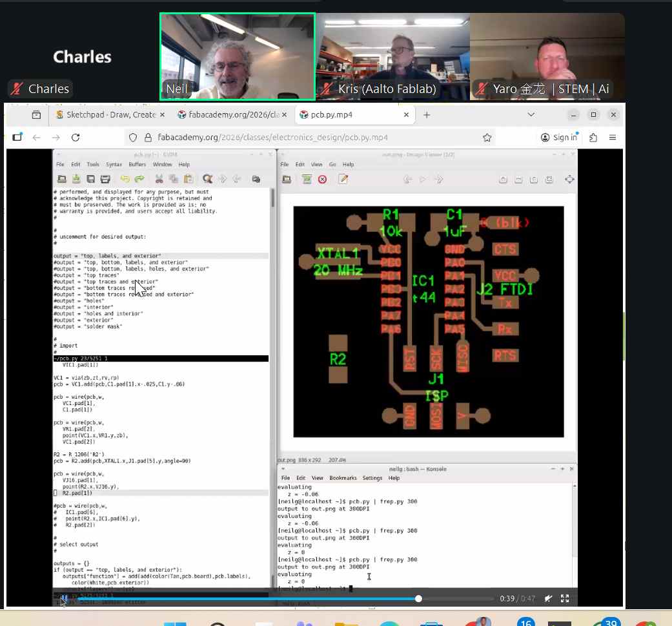This screenshot has width=672, height=626.
Task: Open the Image Viewer View menu
Action: [316, 164]
